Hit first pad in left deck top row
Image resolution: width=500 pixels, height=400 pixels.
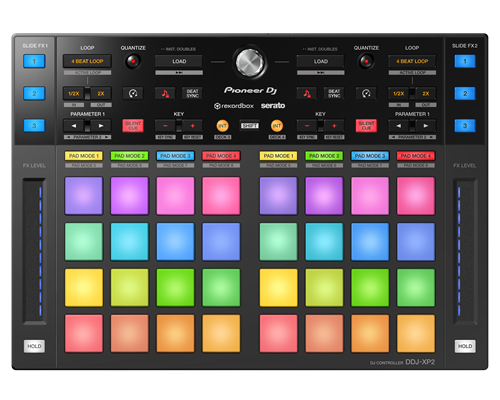[84, 196]
